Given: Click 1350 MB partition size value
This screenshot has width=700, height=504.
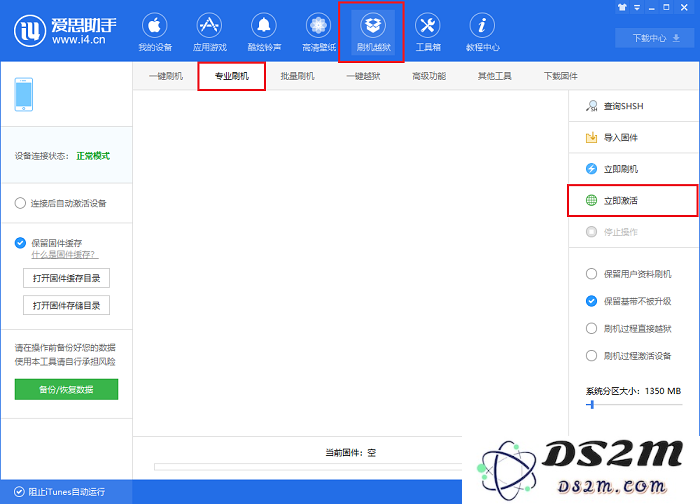Looking at the screenshot, I should (663, 391).
